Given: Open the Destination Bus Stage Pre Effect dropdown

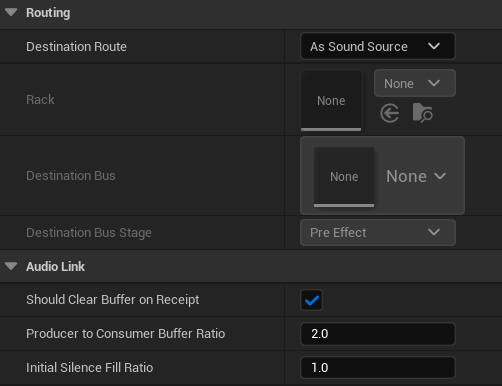Looking at the screenshot, I should point(378,232).
